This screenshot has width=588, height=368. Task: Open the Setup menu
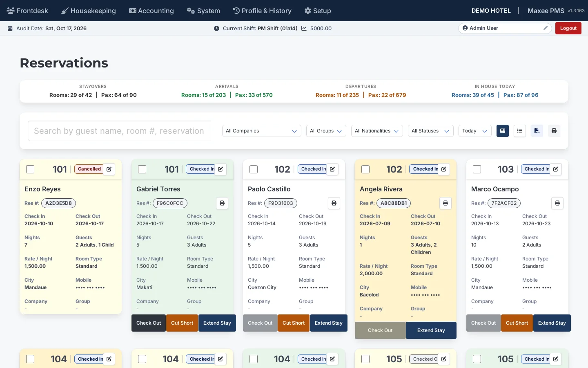(x=318, y=11)
